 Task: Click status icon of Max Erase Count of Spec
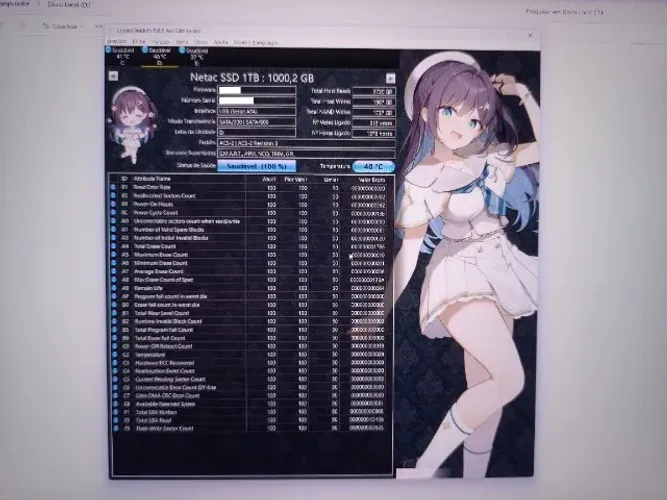point(114,280)
